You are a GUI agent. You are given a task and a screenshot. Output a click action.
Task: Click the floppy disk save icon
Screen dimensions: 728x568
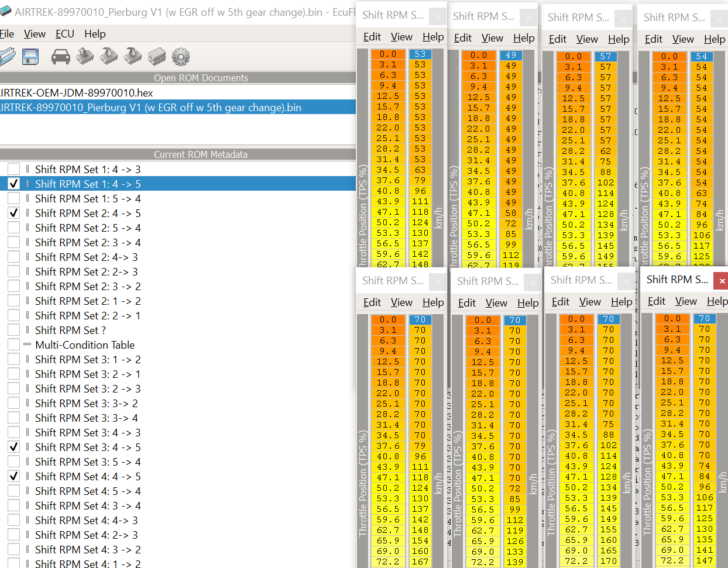(x=30, y=57)
